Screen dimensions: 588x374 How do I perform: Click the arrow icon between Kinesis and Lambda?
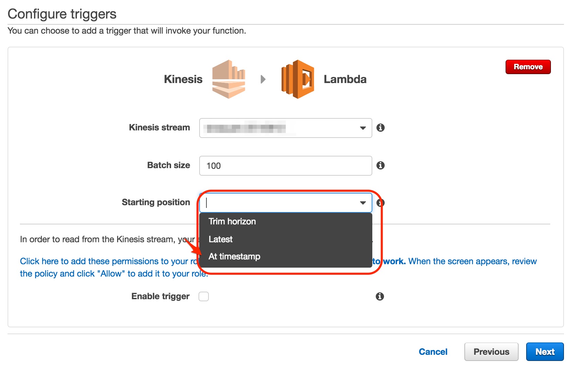tap(264, 79)
